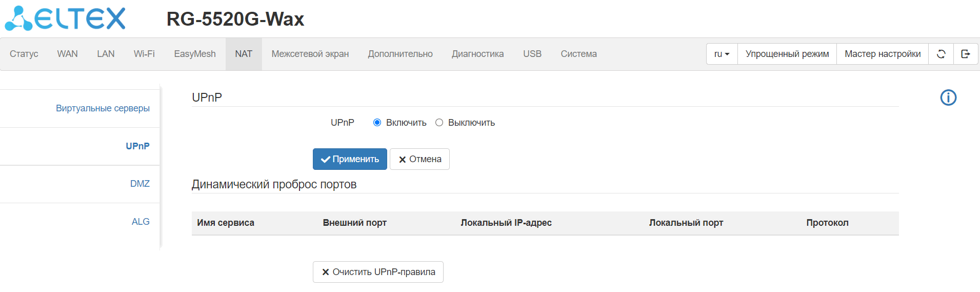Click the Применить button
The height and width of the screenshot is (292, 980).
tap(350, 159)
